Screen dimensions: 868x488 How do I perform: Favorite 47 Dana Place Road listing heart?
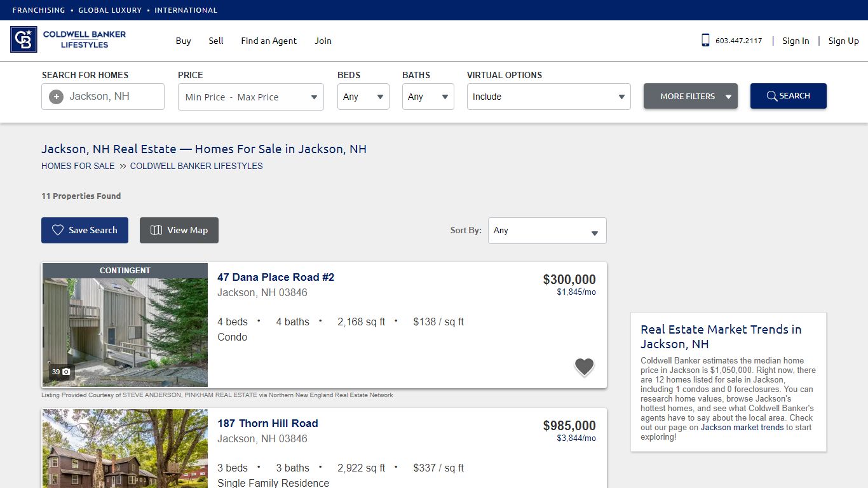[x=584, y=367]
